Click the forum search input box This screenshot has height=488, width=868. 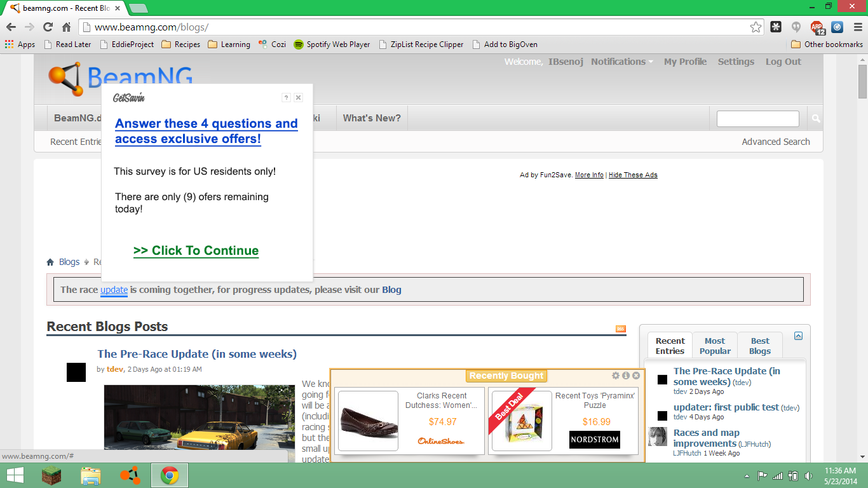coord(757,119)
